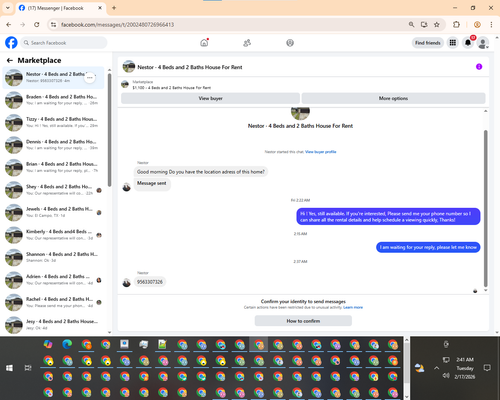The width and height of the screenshot is (500, 400).
Task: Open Tizzy conversation in list
Action: coord(53,122)
